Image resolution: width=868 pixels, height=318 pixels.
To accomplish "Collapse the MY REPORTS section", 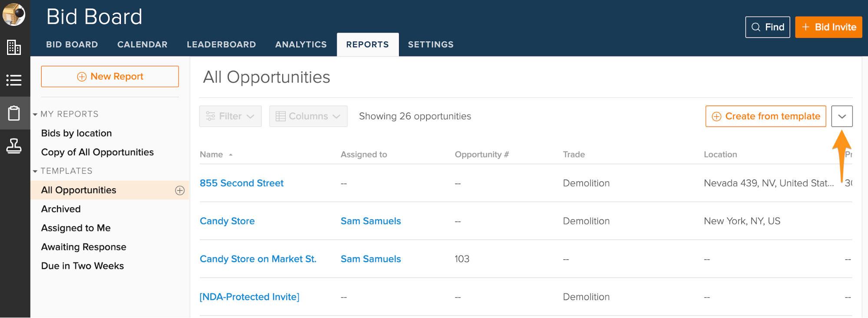I will [x=35, y=115].
